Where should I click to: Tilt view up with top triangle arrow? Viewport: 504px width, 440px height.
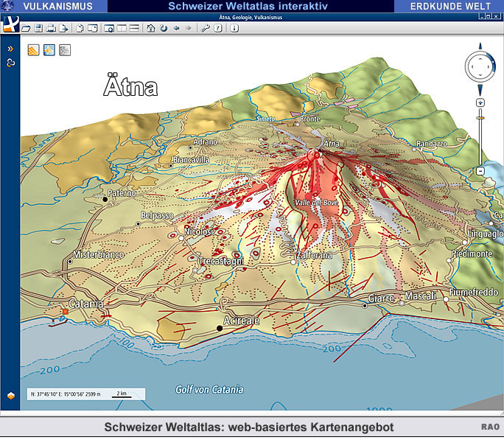480,46
